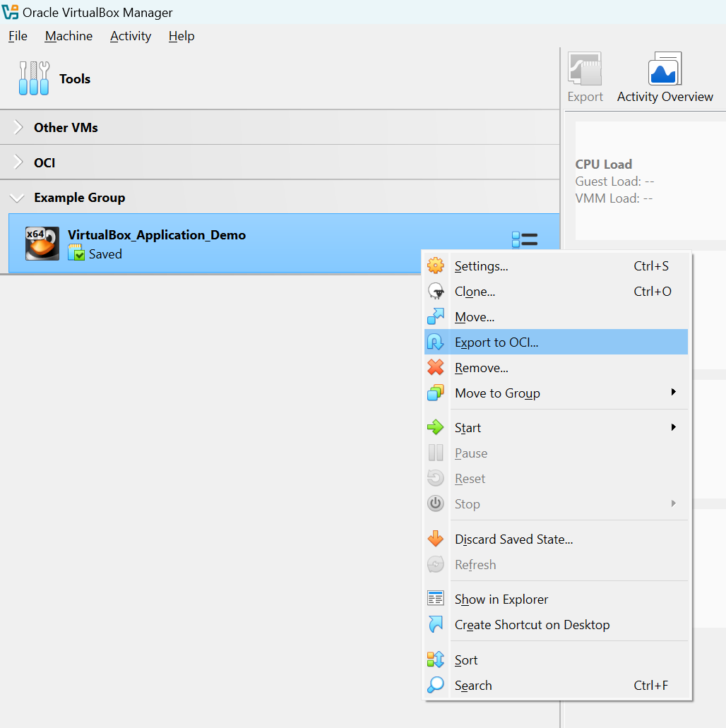
Task: Click the Export to OCI icon
Action: tap(436, 342)
